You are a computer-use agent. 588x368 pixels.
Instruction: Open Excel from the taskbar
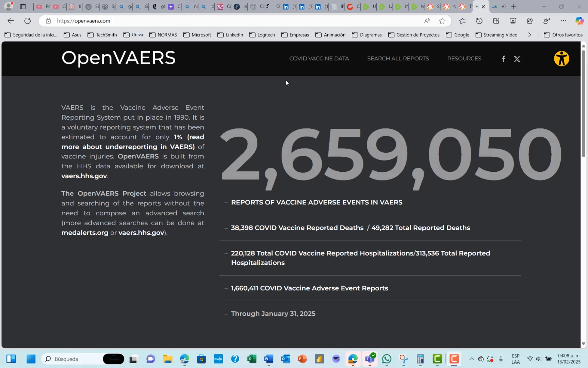(252, 359)
